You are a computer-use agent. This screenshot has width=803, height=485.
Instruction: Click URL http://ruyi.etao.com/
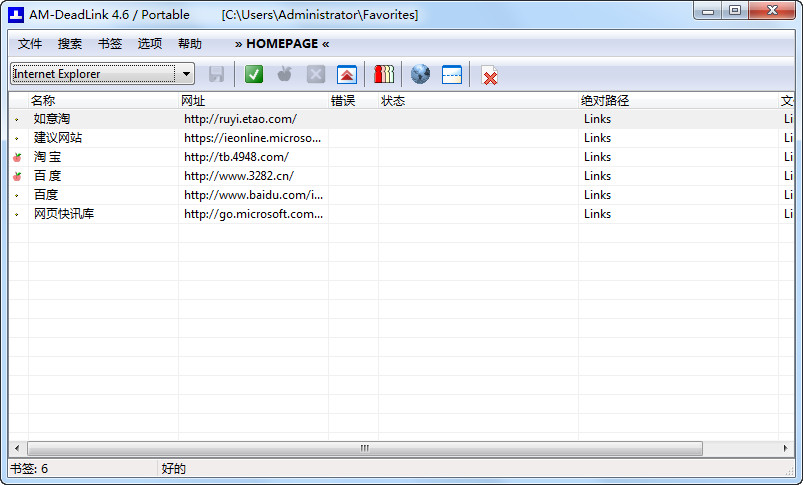240,119
